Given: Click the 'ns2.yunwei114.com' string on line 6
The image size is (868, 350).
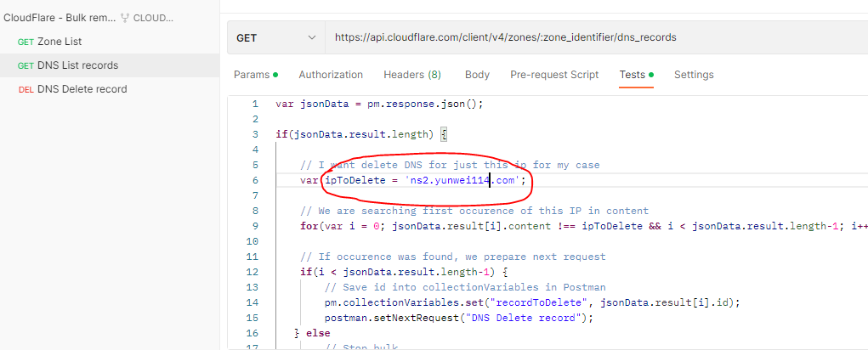Looking at the screenshot, I should (x=462, y=180).
